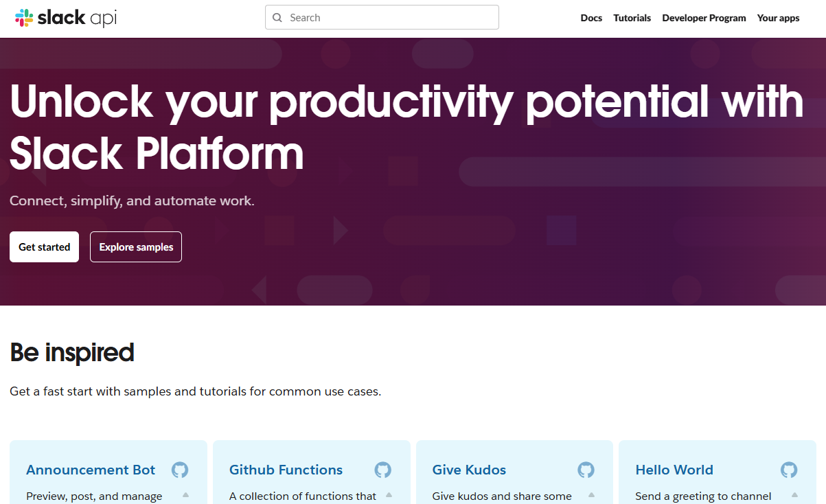Image resolution: width=826 pixels, height=504 pixels.
Task: Focus the Search input field
Action: pyautogui.click(x=382, y=18)
